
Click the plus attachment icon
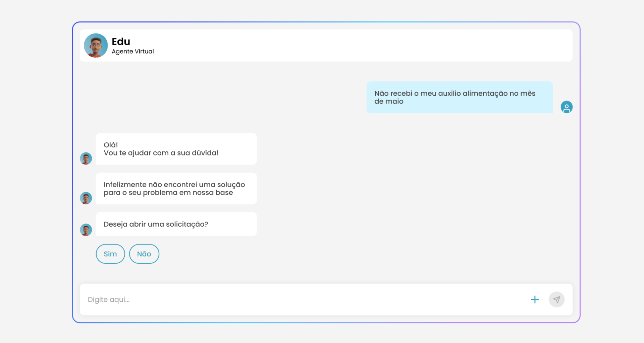tap(535, 299)
